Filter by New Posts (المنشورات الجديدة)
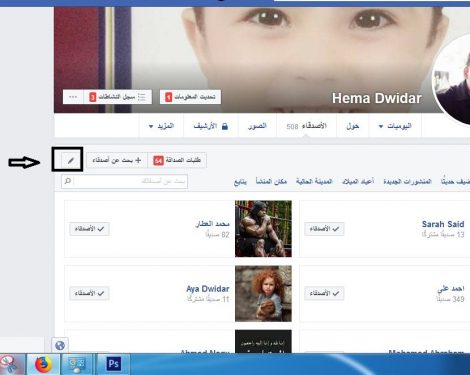This screenshot has height=375, width=470. click(x=407, y=181)
